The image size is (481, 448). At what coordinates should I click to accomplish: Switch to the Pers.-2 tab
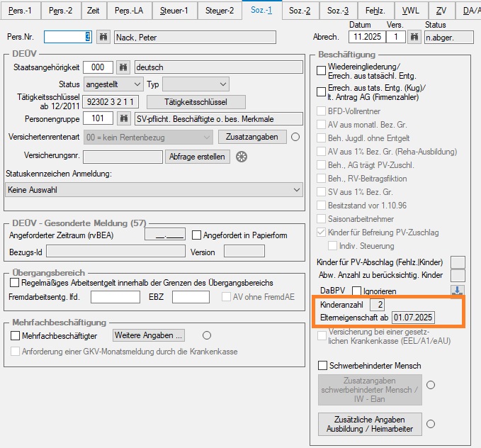[60, 11]
